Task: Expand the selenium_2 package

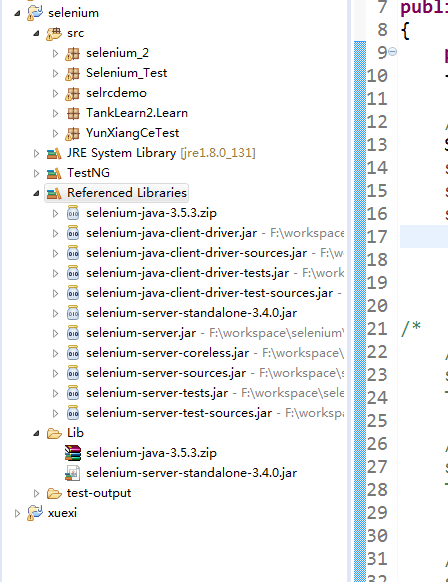Action: pos(55,53)
